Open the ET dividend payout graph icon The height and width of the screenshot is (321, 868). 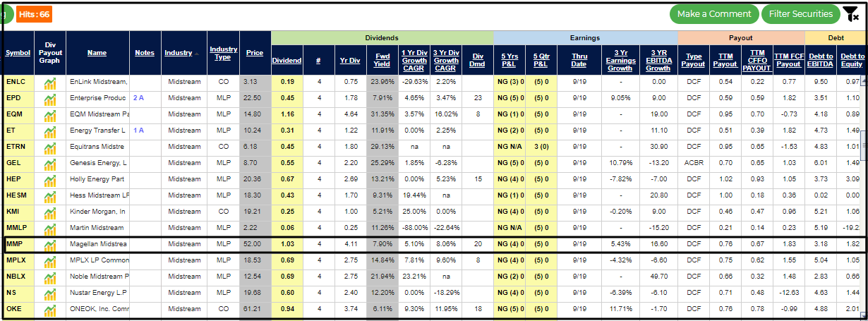click(x=50, y=131)
